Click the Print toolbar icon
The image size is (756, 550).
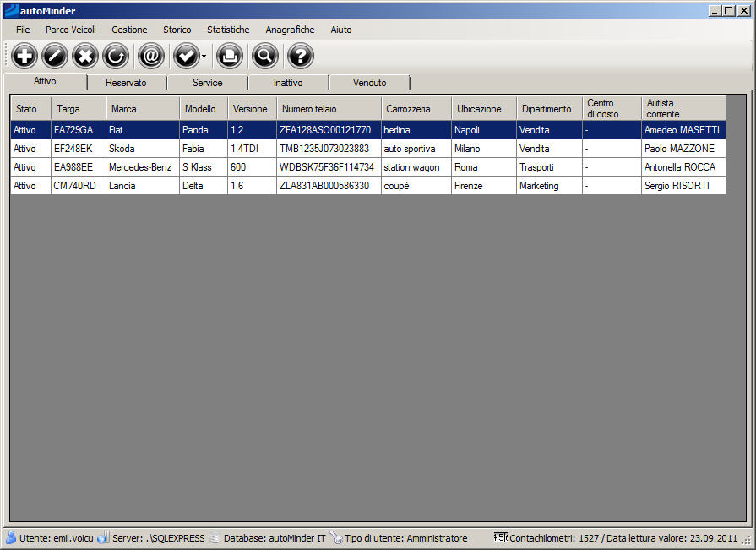coord(229,57)
